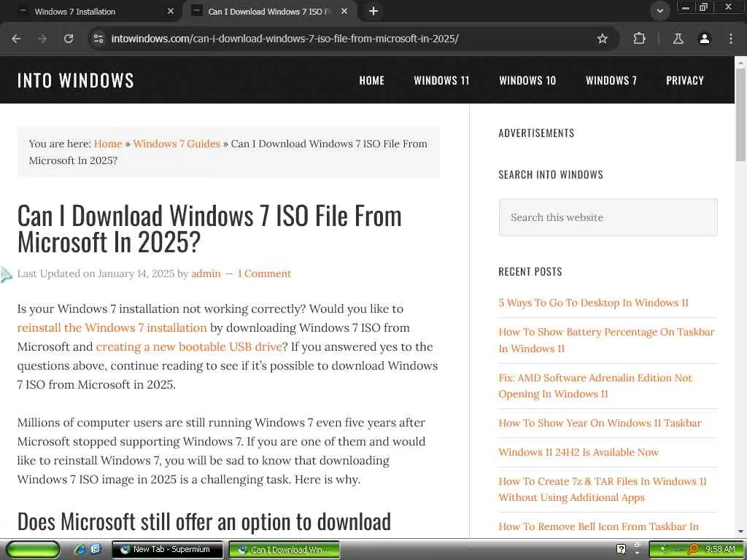Reload the current page
Viewport: 747px width, 560px height.
point(69,39)
